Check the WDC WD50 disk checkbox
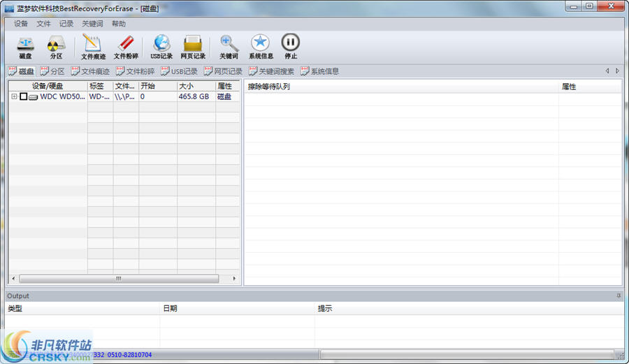This screenshot has height=364, width=629. click(24, 96)
